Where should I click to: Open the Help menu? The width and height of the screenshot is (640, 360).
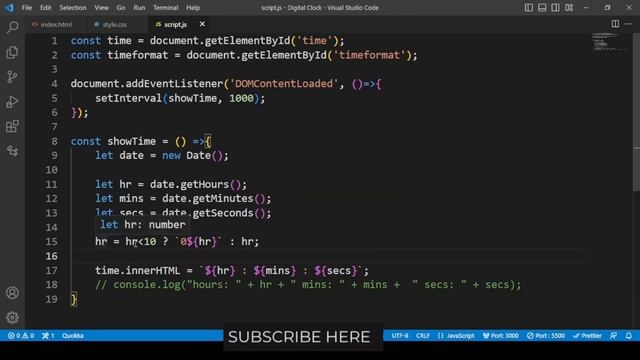tap(193, 7)
